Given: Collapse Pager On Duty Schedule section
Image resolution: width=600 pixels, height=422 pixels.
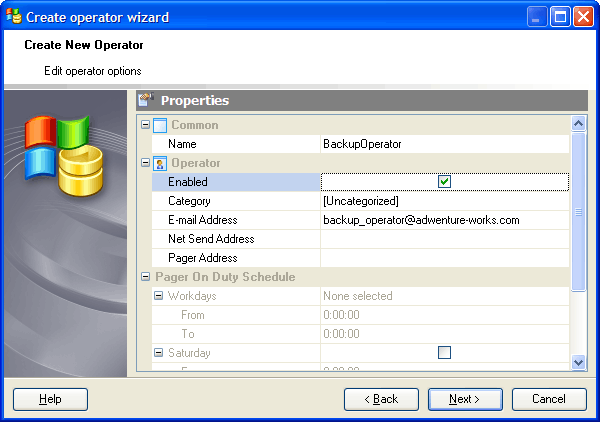Looking at the screenshot, I should tap(145, 277).
